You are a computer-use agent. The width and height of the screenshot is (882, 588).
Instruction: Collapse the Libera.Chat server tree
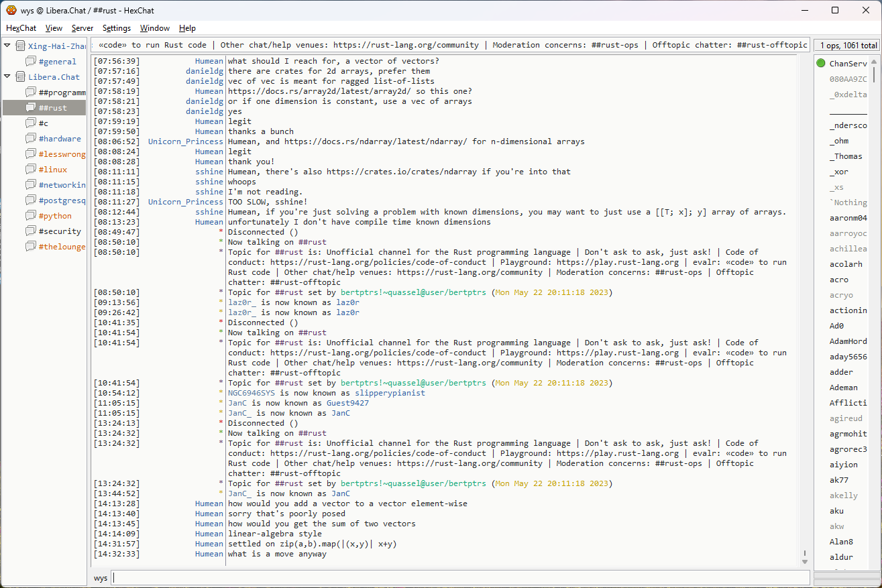pyautogui.click(x=7, y=77)
